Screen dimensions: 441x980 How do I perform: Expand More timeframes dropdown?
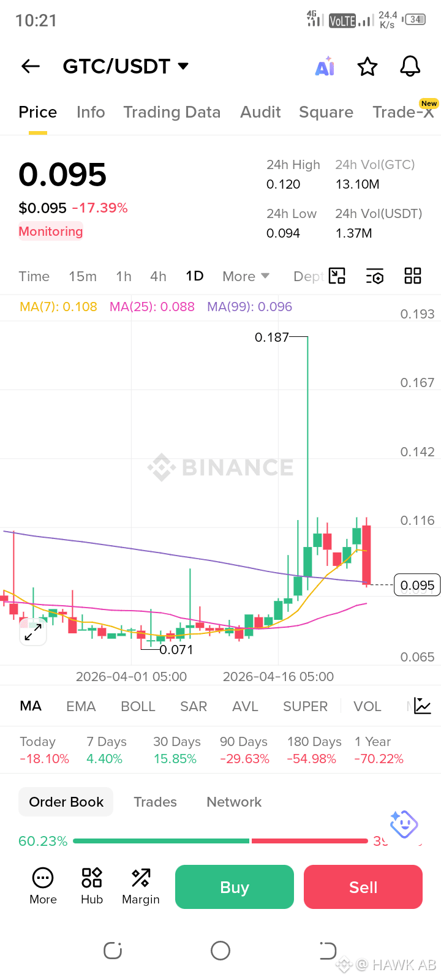246,276
